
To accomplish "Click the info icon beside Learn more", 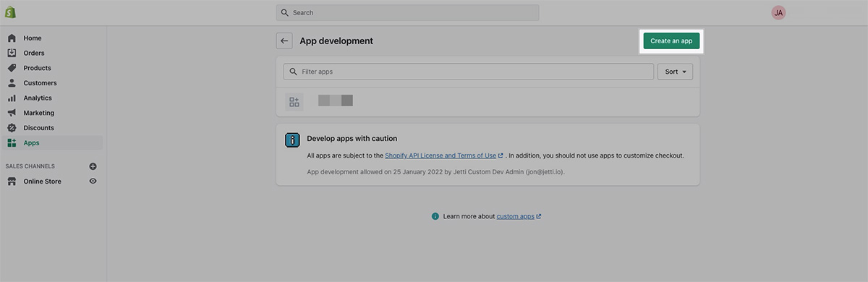I will click(435, 216).
